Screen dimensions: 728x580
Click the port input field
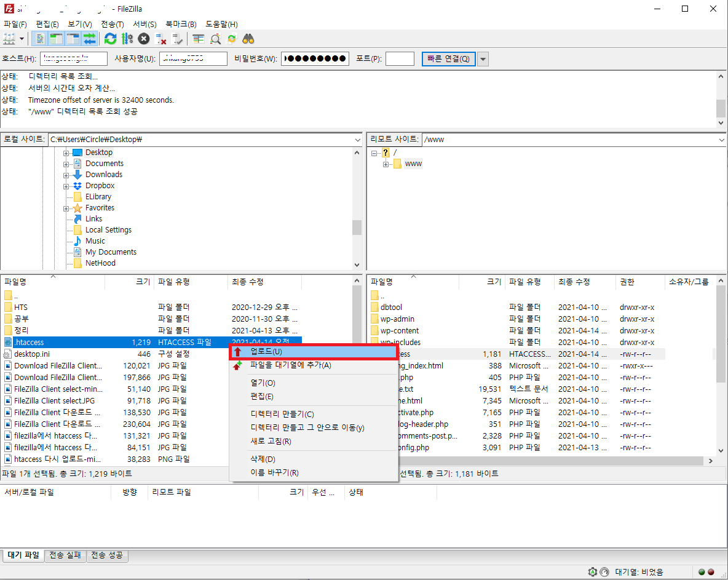400,58
